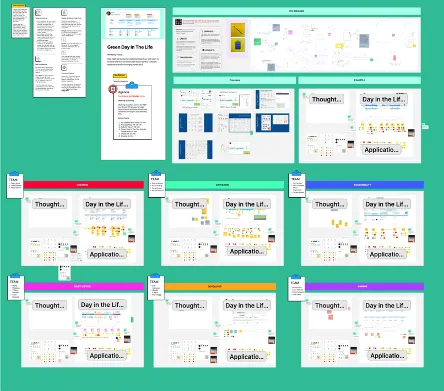Screen dimensions: 444x391
Task: Click the magenta frame header bar
Action: point(84,286)
